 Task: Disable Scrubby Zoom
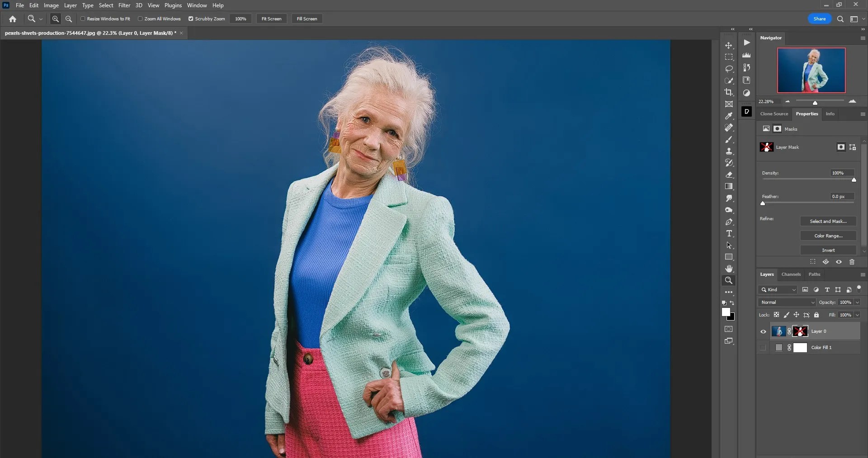coord(191,19)
